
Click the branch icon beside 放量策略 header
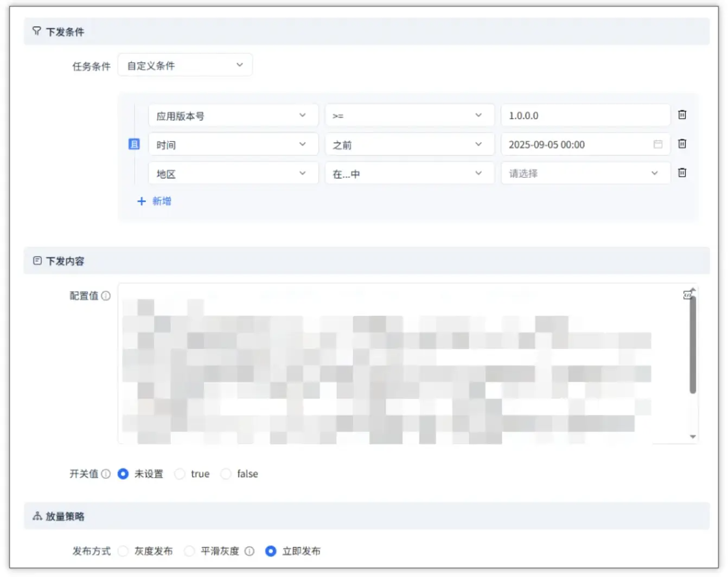[37, 516]
